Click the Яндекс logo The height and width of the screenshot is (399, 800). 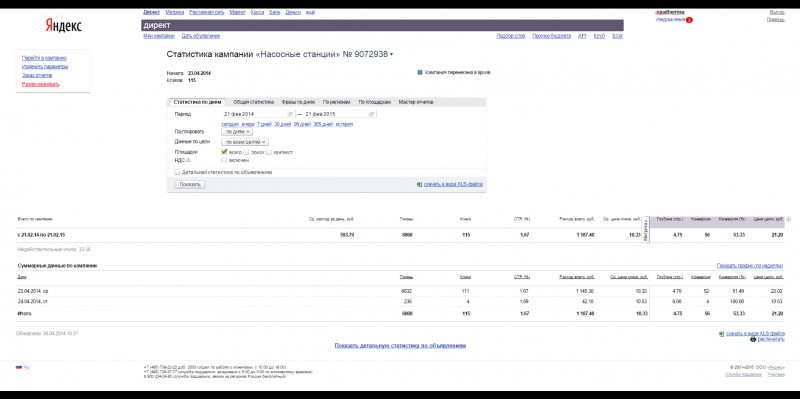coord(63,25)
